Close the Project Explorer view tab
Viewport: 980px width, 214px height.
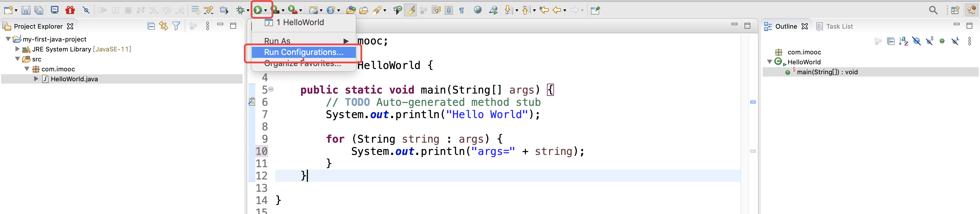(70, 26)
